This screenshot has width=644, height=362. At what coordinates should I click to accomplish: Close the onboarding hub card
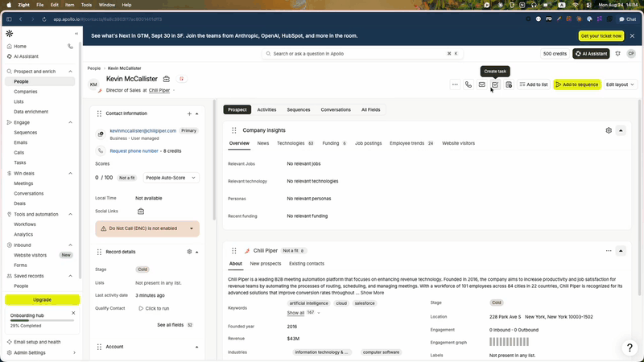click(73, 313)
